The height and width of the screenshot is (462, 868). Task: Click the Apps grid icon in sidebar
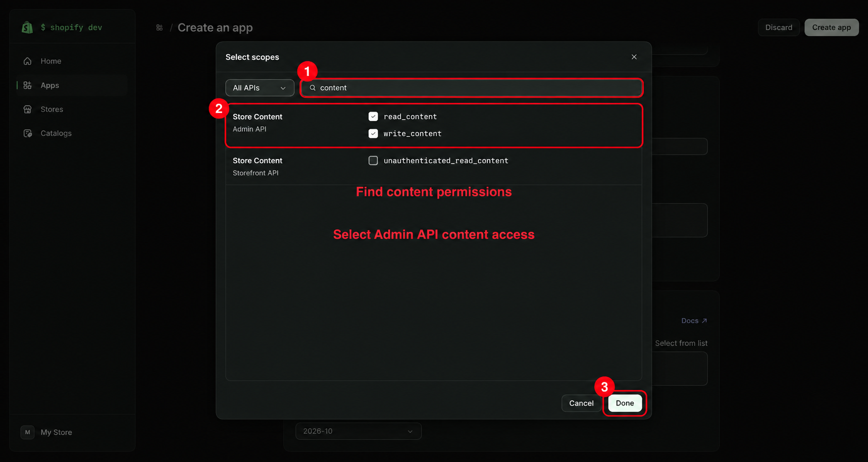[28, 85]
